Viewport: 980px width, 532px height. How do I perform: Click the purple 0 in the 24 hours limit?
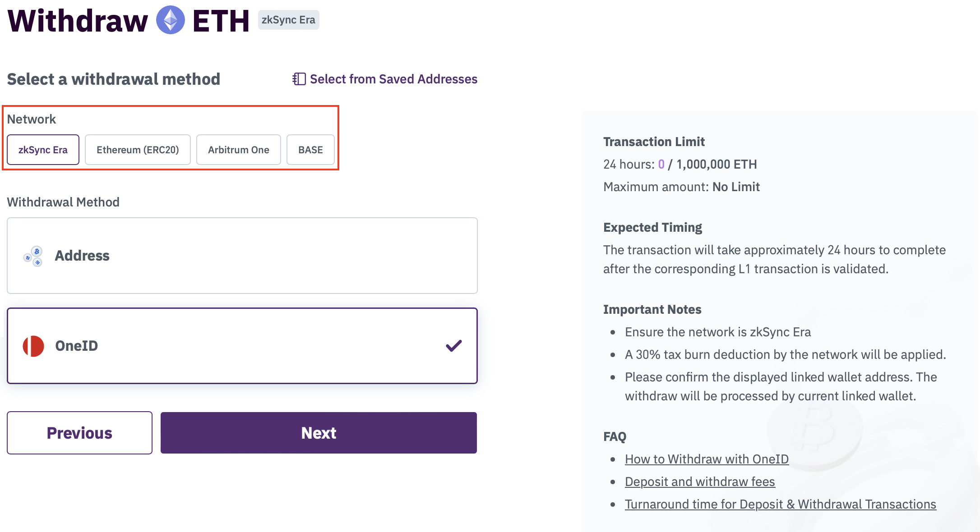click(661, 164)
